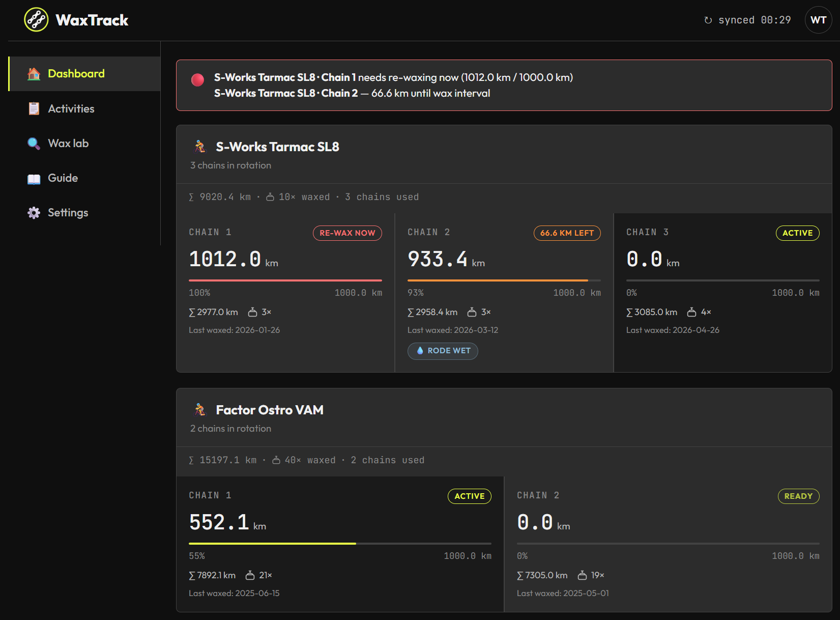
Task: Click wax pot icon next to 40× waxed
Action: coord(276,460)
